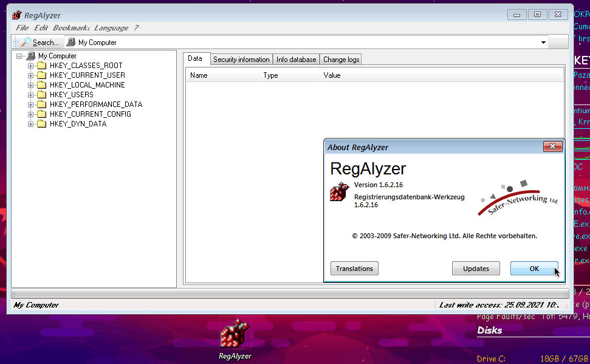Click the Updates button
The width and height of the screenshot is (590, 364).
tap(476, 269)
